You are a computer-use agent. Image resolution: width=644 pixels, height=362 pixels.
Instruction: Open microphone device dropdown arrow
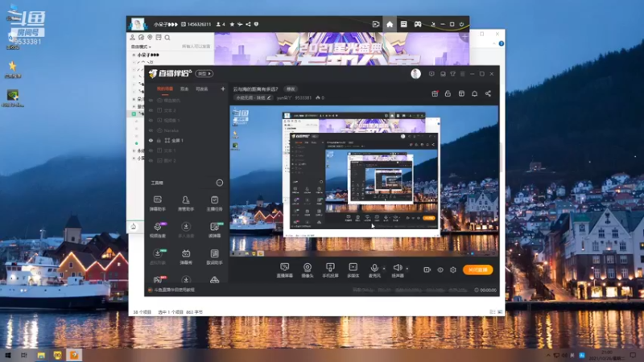(384, 269)
